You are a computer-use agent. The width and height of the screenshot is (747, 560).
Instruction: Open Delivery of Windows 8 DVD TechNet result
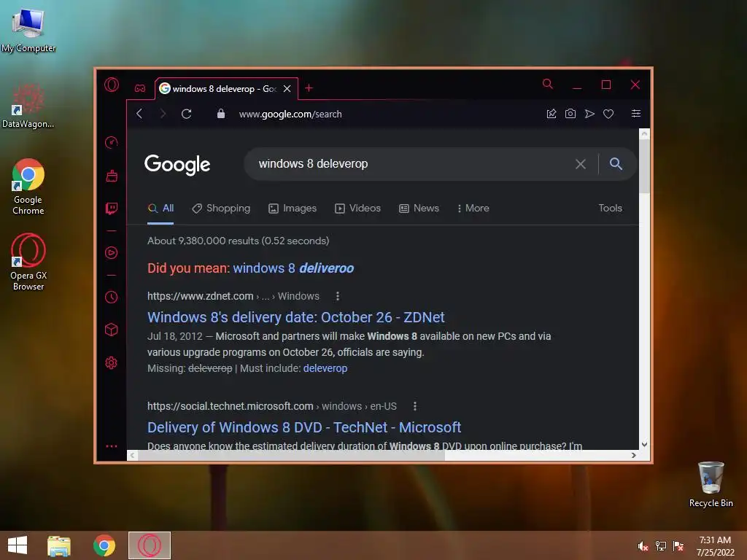click(304, 427)
